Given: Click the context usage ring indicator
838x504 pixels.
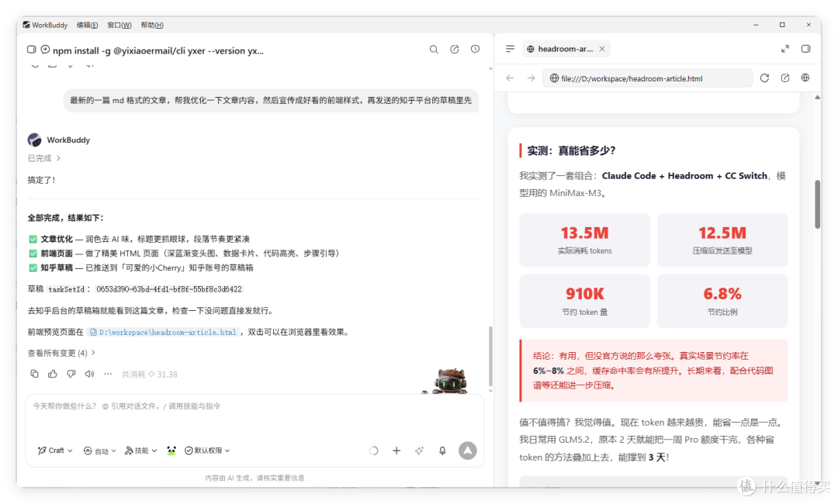Looking at the screenshot, I should coord(373,450).
